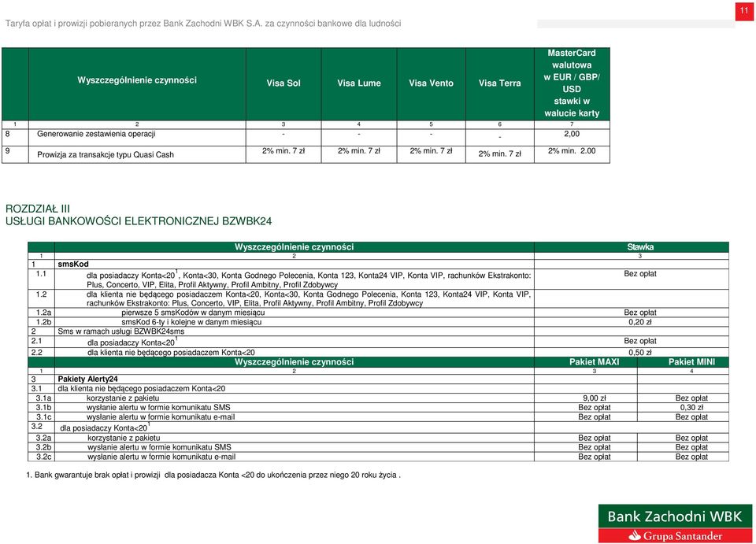
Task: Click the MasterCard walutowa column header
Action: 572,83
